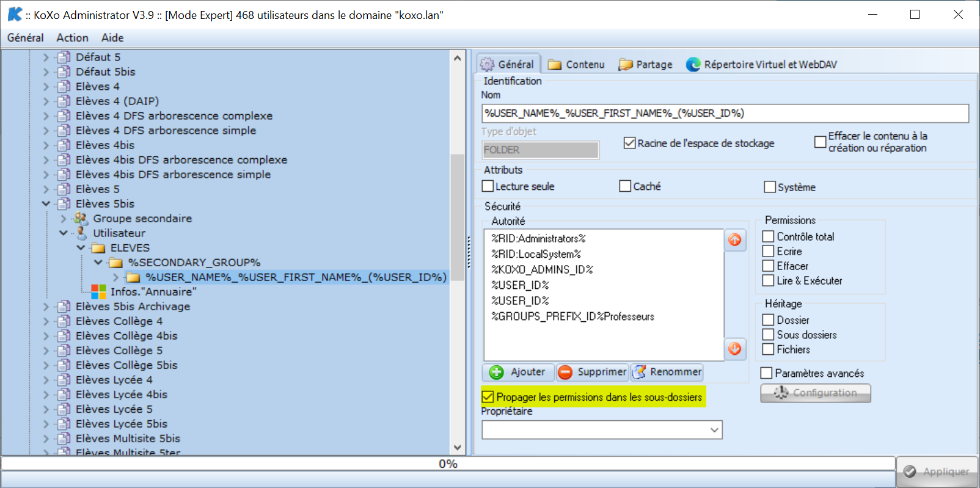This screenshot has width=980, height=488.
Task: Click the move-up arrow icon beside authority list
Action: [x=734, y=240]
